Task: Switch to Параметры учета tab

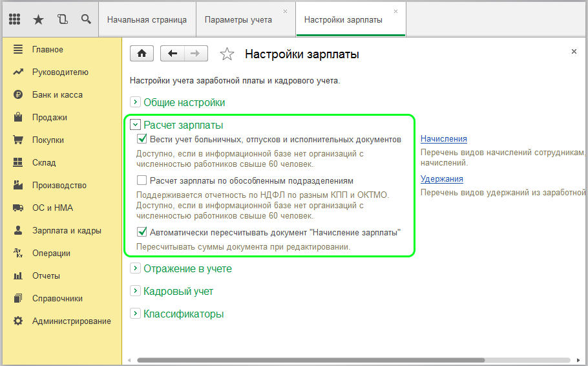Action: point(238,19)
